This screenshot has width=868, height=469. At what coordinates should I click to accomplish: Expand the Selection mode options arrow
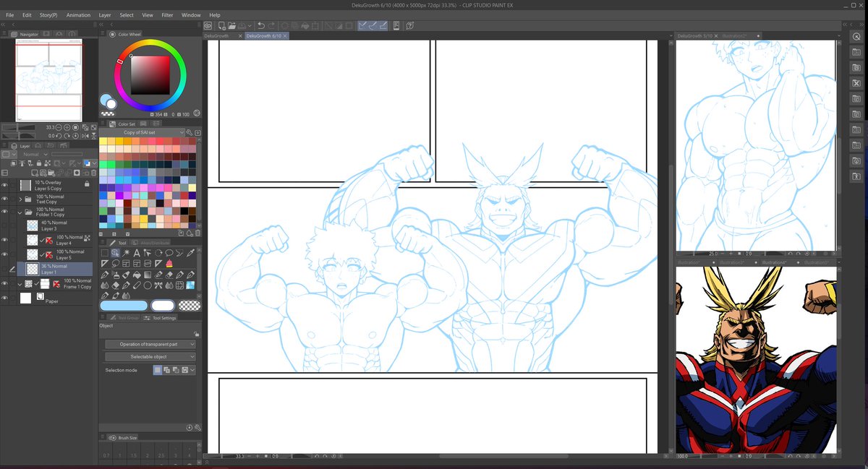click(x=193, y=370)
